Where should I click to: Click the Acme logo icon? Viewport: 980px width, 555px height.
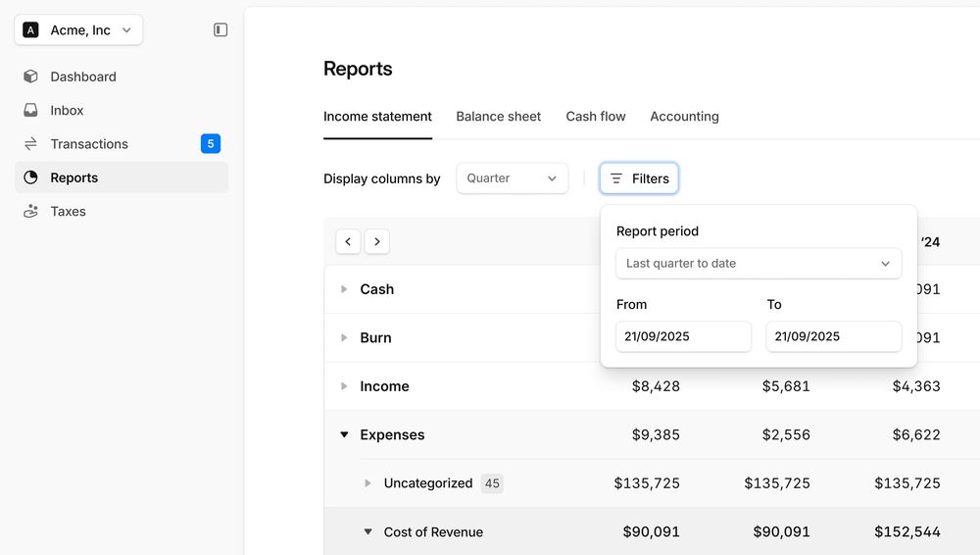[x=30, y=30]
